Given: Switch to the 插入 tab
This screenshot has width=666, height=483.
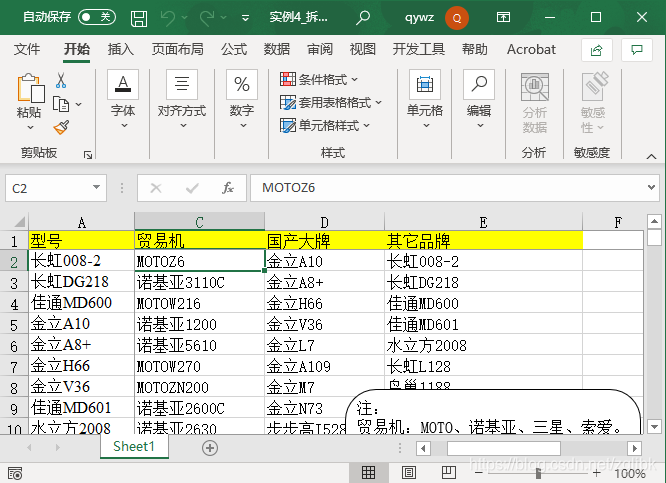Looking at the screenshot, I should 121,49.
